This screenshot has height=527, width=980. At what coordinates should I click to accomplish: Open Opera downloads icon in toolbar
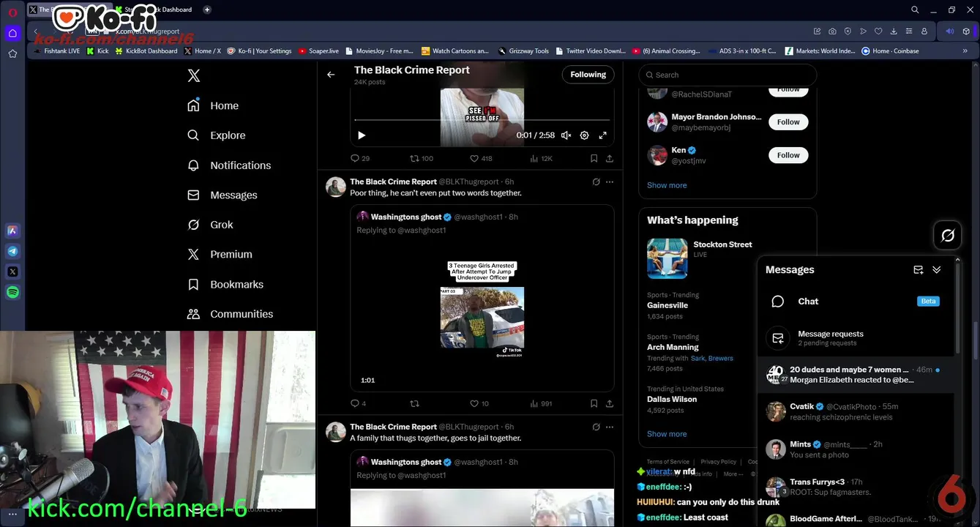click(x=894, y=31)
